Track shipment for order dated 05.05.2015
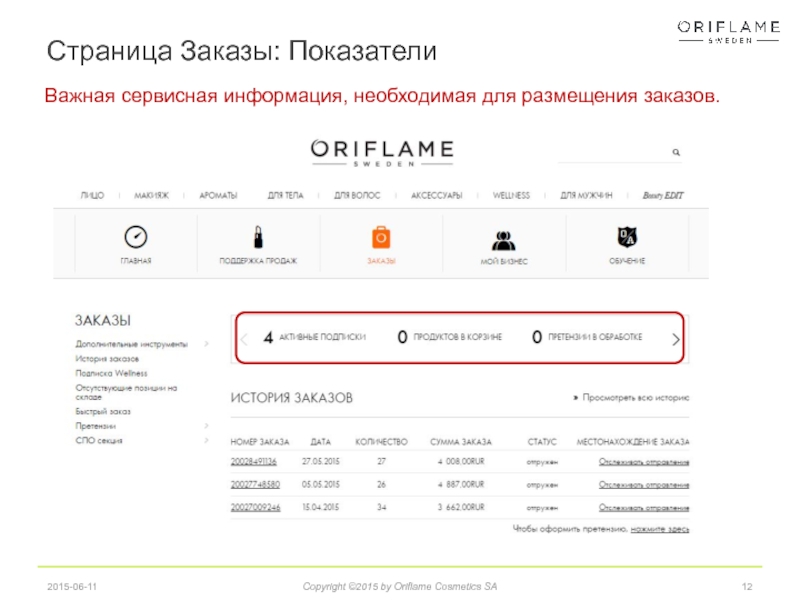 (644, 485)
